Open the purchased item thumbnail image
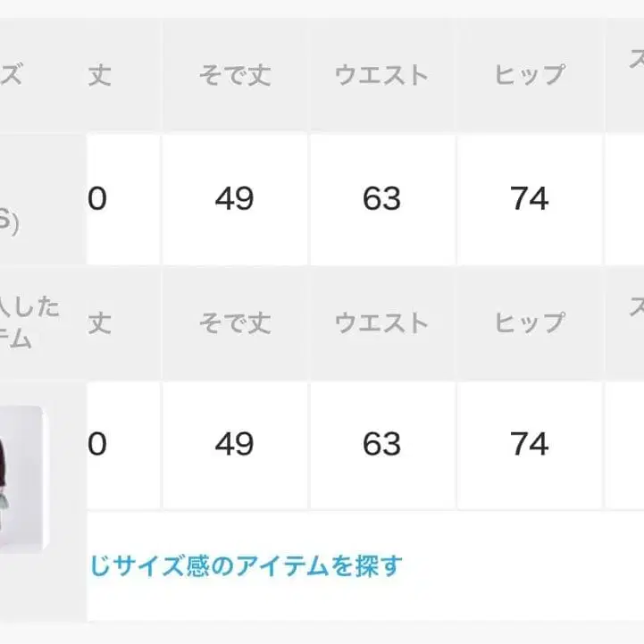The width and height of the screenshot is (644, 644). [21, 478]
